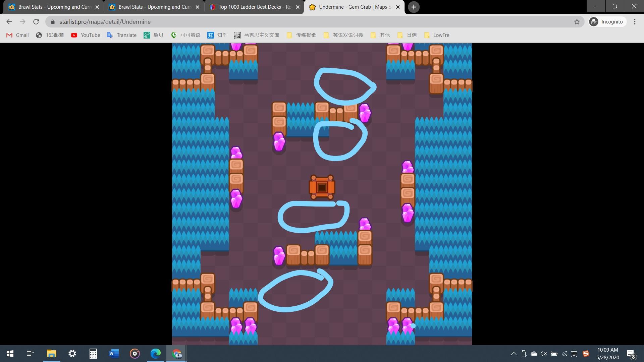The image size is (644, 362).
Task: Bookmark this page with the star icon
Action: (577, 22)
